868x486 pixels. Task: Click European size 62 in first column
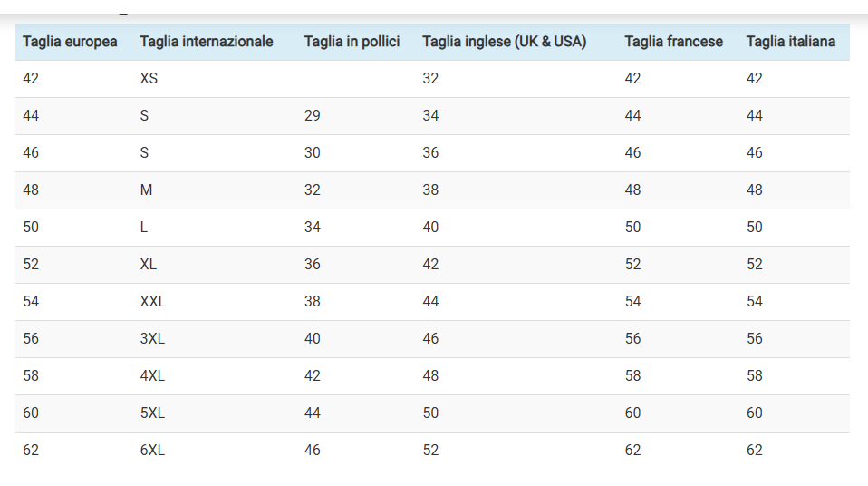31,450
